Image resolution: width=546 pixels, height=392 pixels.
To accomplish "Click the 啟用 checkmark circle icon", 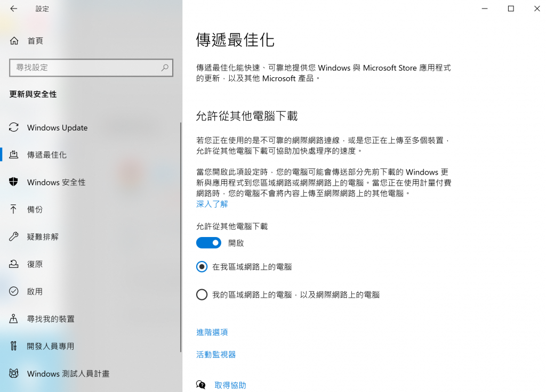I will point(13,291).
